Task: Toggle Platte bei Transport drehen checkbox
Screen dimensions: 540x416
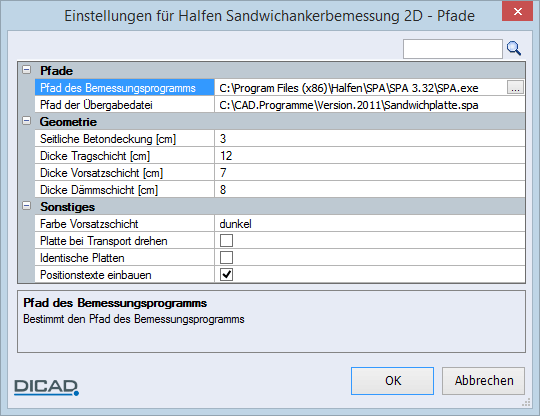Action: [x=226, y=241]
